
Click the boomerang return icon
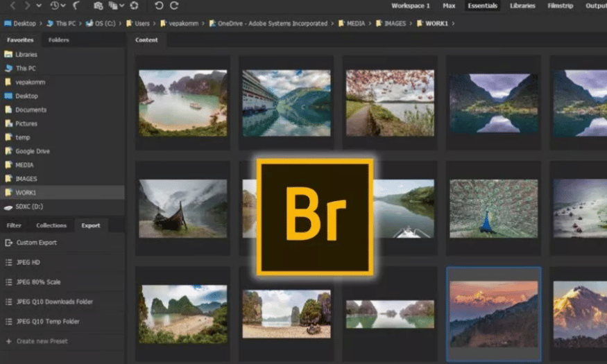click(76, 6)
